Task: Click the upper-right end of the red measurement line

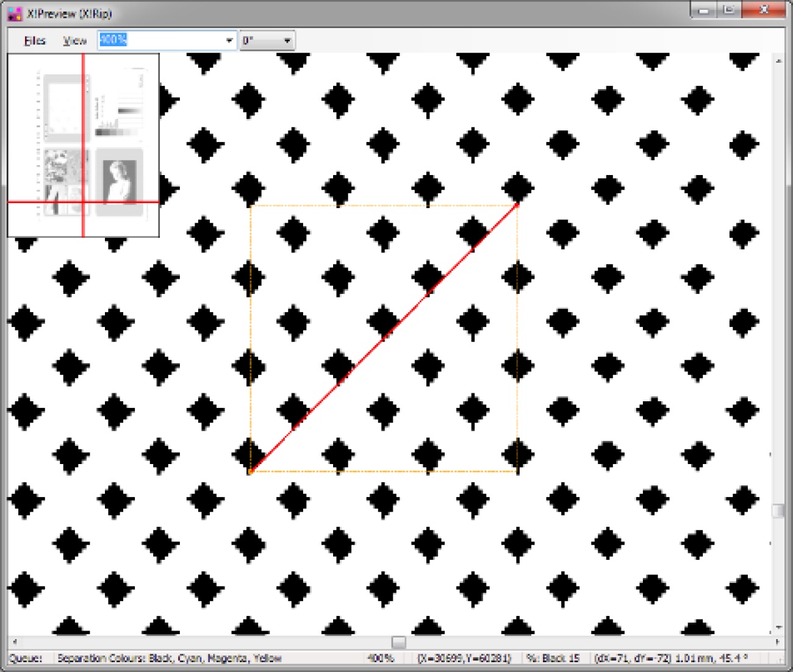Action: (517, 206)
